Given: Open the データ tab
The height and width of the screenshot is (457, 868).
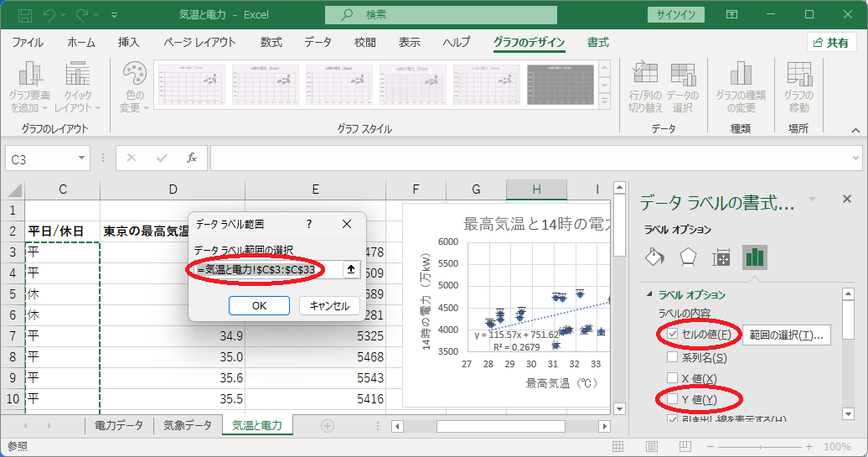Looking at the screenshot, I should click(x=318, y=43).
